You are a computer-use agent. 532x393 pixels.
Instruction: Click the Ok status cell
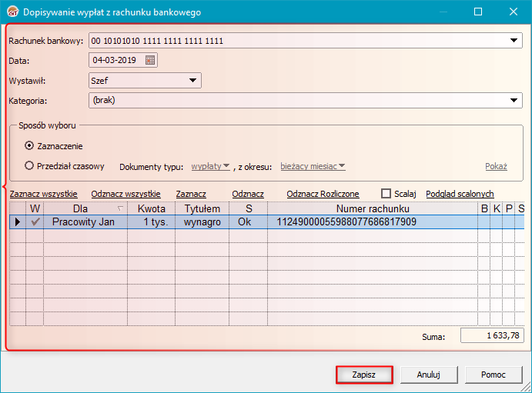pyautogui.click(x=249, y=222)
